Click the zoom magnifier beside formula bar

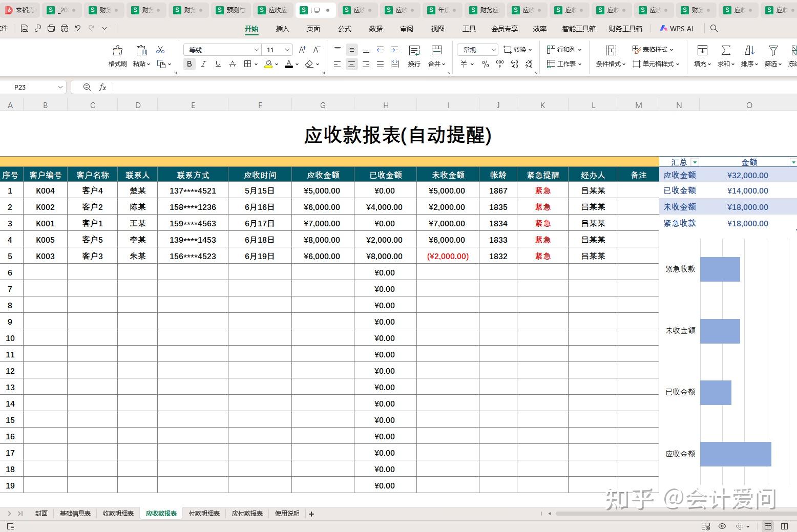tap(87, 87)
